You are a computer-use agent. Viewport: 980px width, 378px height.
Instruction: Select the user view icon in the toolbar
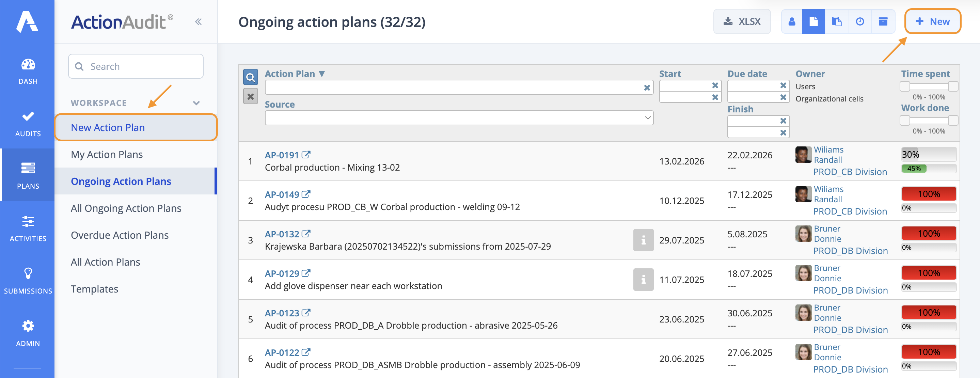[792, 22]
